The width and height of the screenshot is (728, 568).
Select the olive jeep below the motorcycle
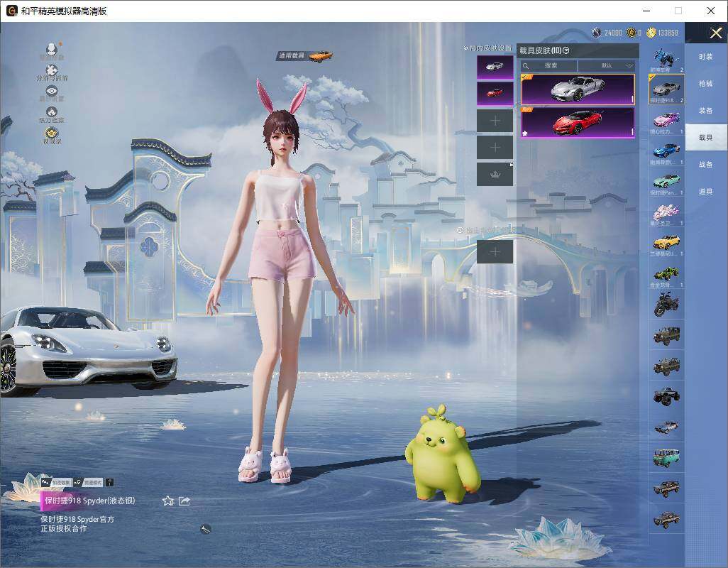point(667,335)
